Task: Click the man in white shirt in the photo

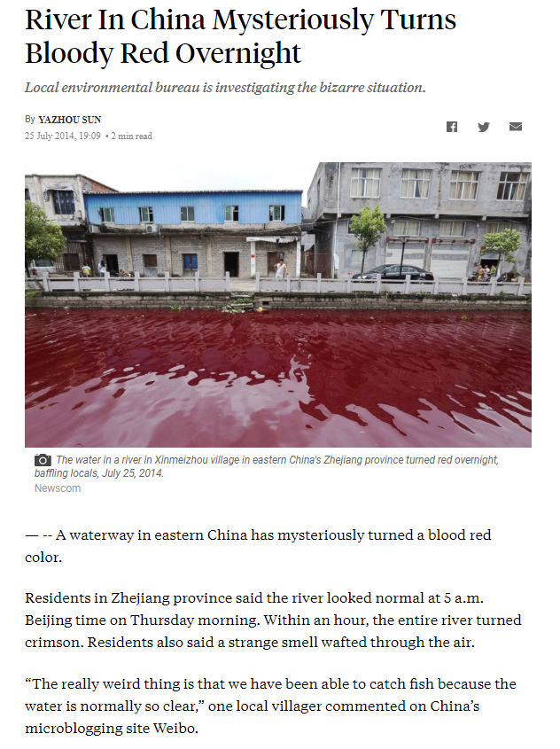Action: coord(280,268)
